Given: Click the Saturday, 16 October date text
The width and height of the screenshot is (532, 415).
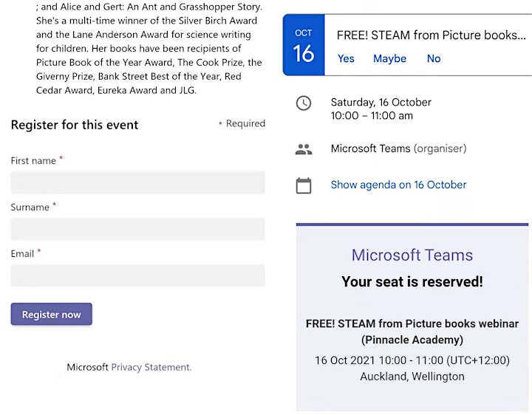Looking at the screenshot, I should click(381, 102).
